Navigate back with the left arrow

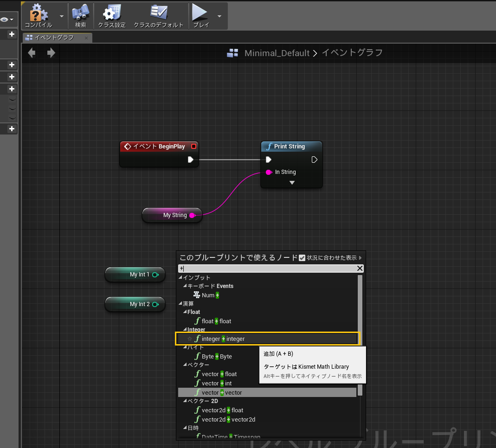[x=32, y=53]
